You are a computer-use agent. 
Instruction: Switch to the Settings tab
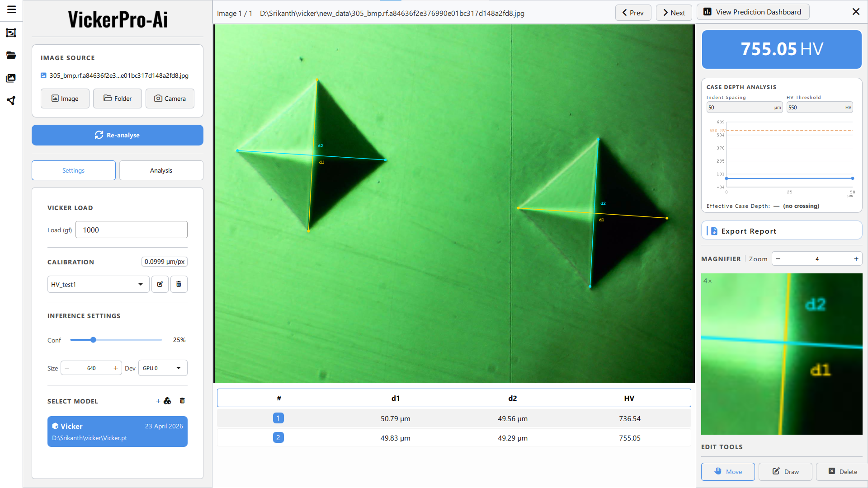pyautogui.click(x=74, y=170)
